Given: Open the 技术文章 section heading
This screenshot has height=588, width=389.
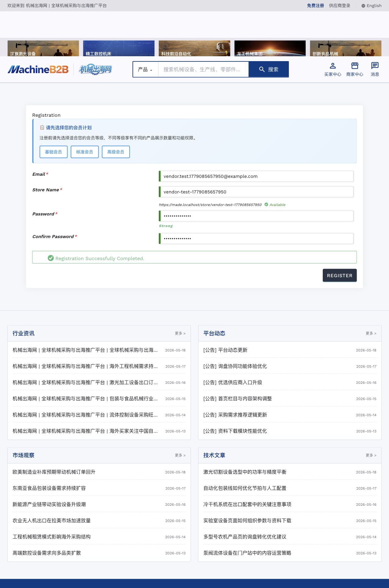Looking at the screenshot, I should (x=214, y=455).
